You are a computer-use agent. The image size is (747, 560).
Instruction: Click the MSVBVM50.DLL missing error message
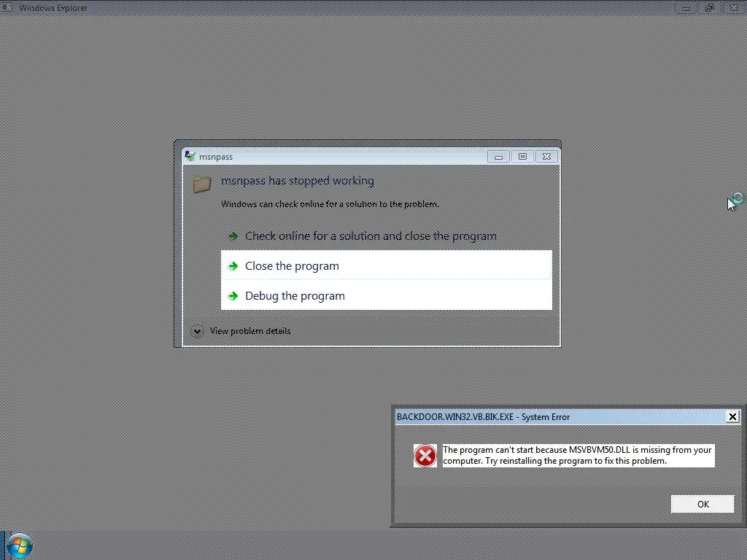pos(578,455)
